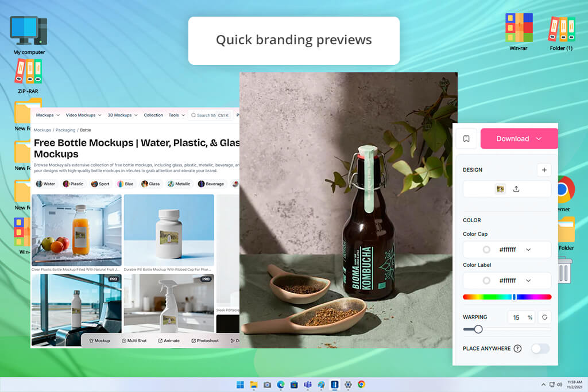Open the 3D Mockups menu dropdown
This screenshot has width=588, height=392.
122,115
